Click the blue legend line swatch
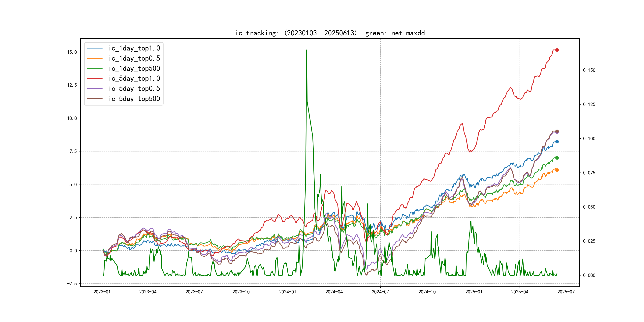This screenshot has width=644, height=322. (94, 48)
